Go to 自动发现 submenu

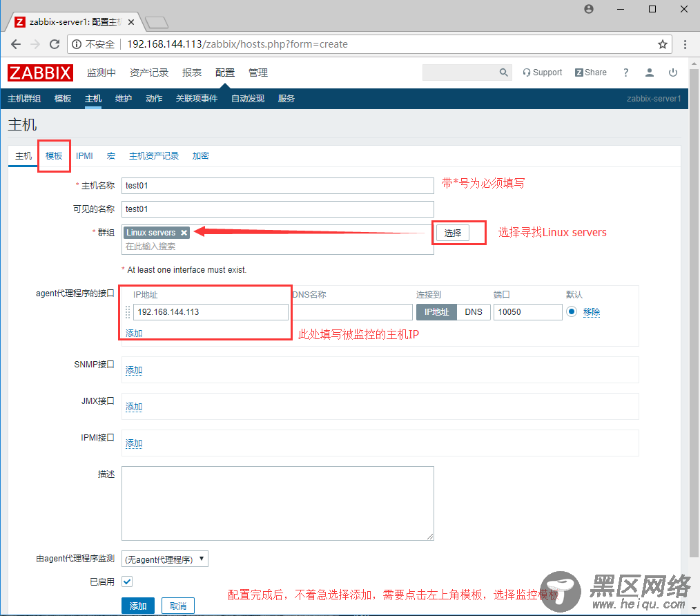(248, 99)
